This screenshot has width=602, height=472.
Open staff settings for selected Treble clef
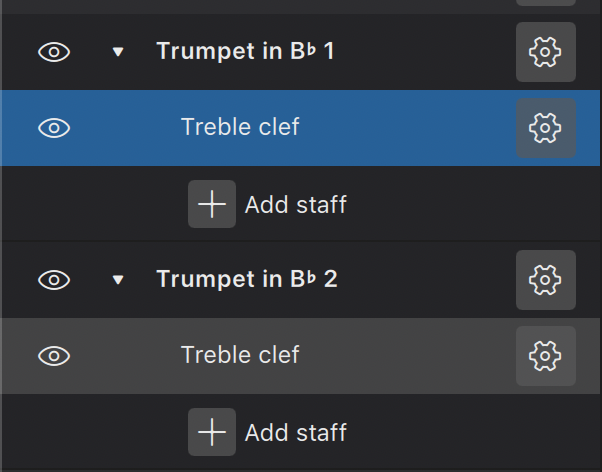pos(545,127)
